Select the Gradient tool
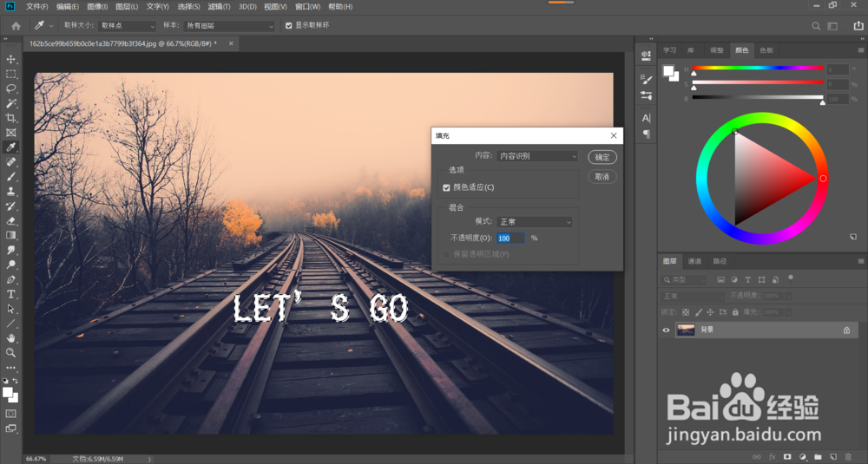Viewport: 868px width, 464px height. click(x=10, y=236)
